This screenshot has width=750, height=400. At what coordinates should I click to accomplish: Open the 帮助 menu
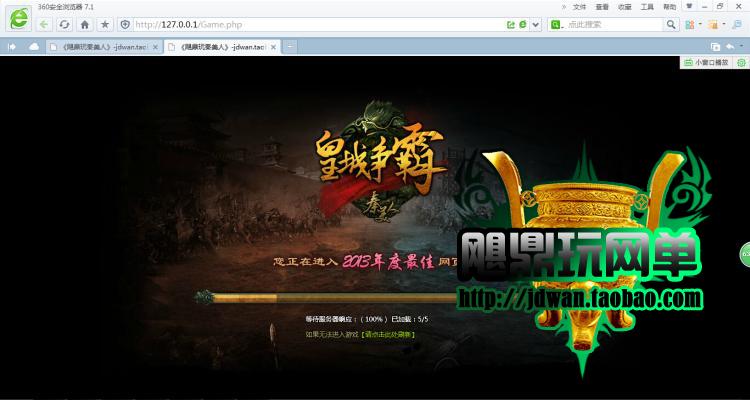[x=670, y=7]
